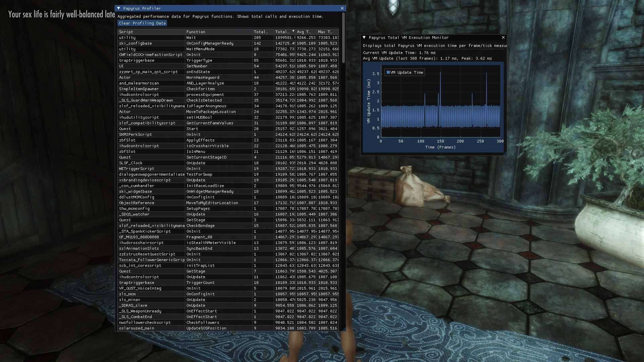Select the SKMJPerkScript script row
Viewport: 644px width, 362px height.
click(x=228, y=134)
